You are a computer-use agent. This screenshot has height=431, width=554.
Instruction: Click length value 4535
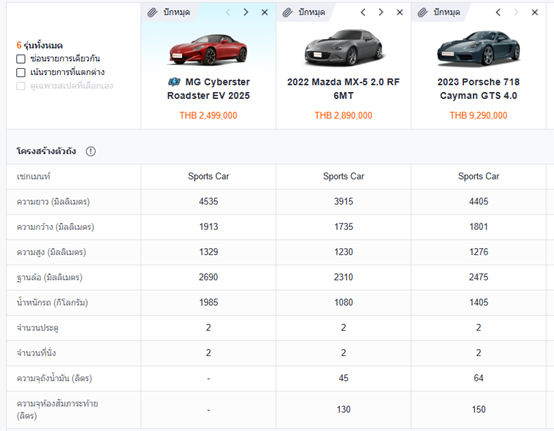208,202
